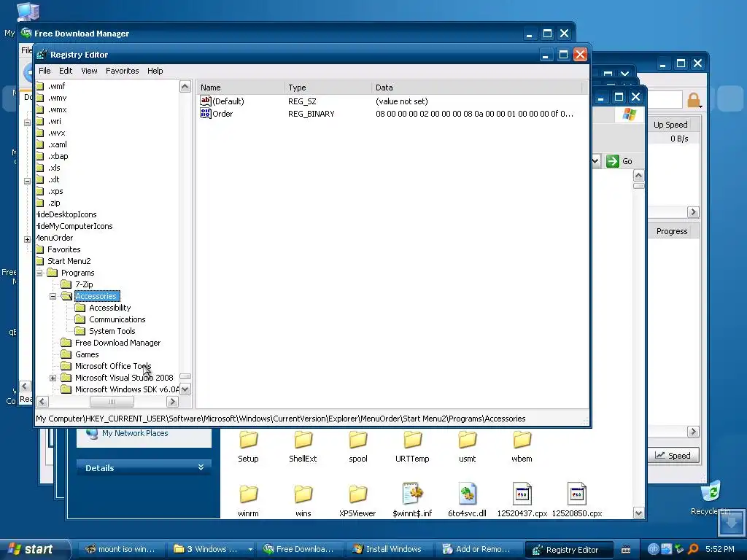Image resolution: width=747 pixels, height=560 pixels.
Task: Select the .xls key folder icon
Action: [x=40, y=168]
